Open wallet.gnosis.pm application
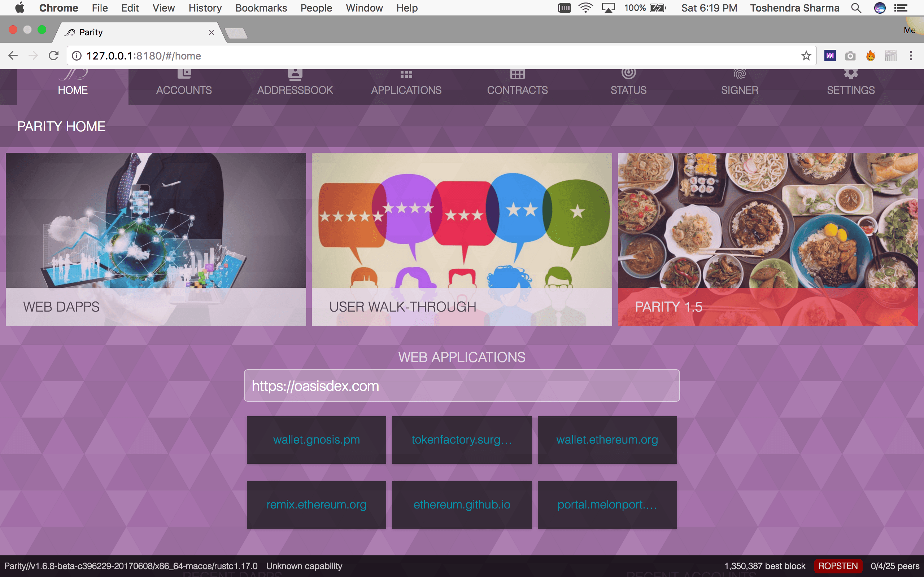924x577 pixels. (x=317, y=439)
